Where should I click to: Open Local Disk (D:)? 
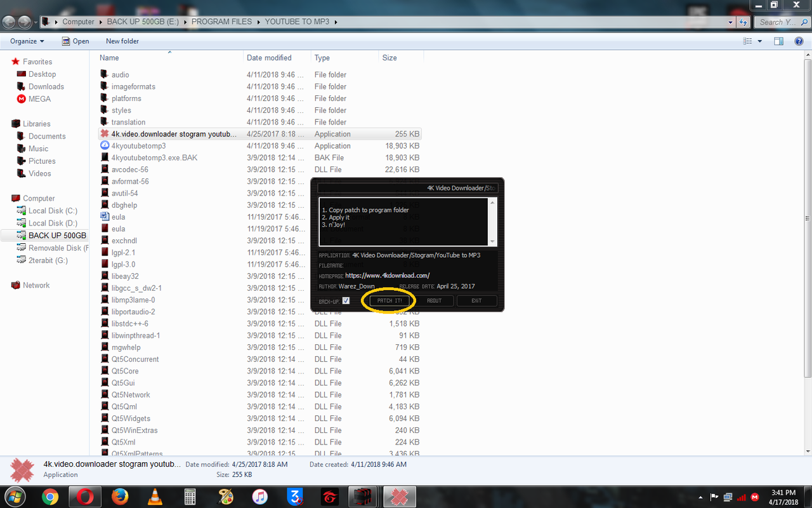coord(53,223)
